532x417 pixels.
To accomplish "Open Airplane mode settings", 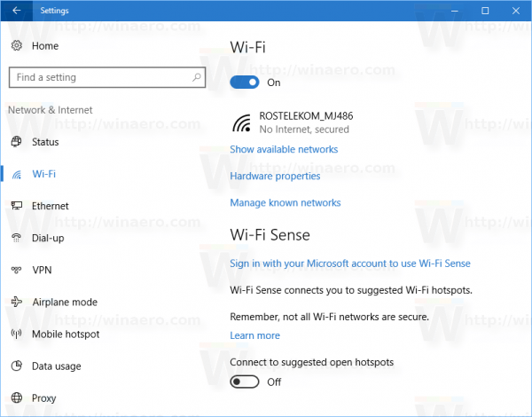I will 65,302.
